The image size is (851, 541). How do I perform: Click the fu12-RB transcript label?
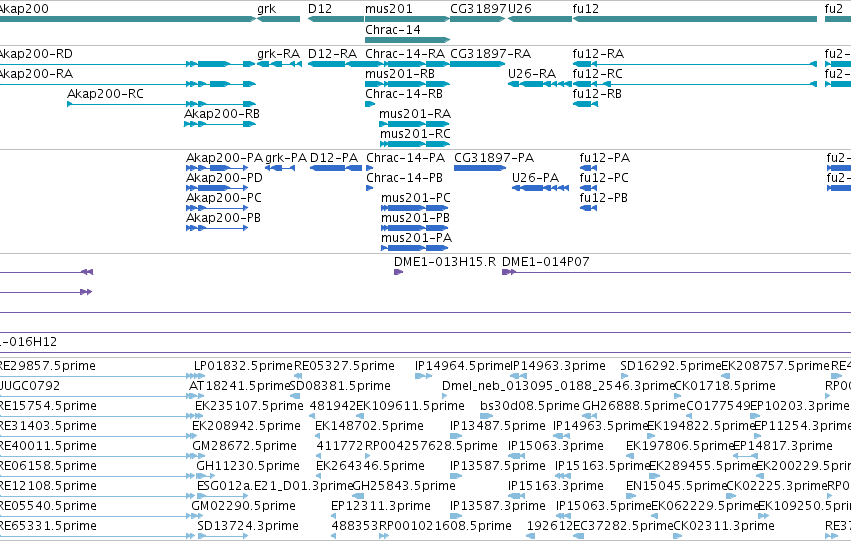[x=597, y=94]
